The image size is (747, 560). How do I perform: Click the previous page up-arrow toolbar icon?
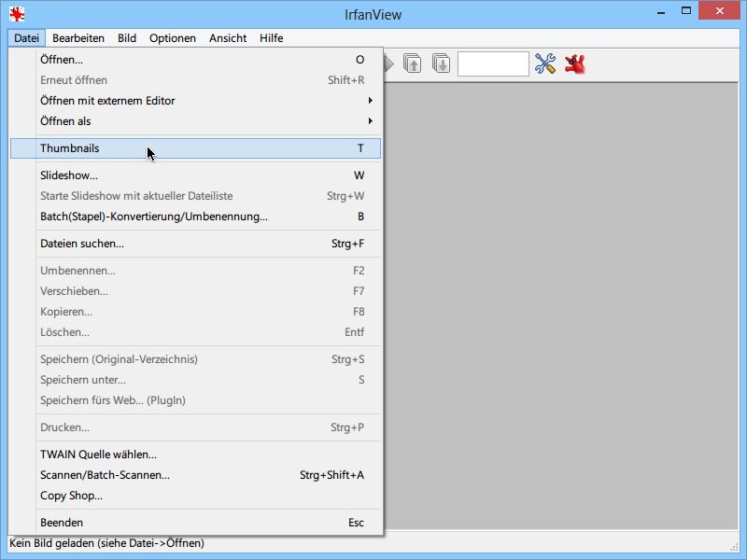click(x=412, y=63)
